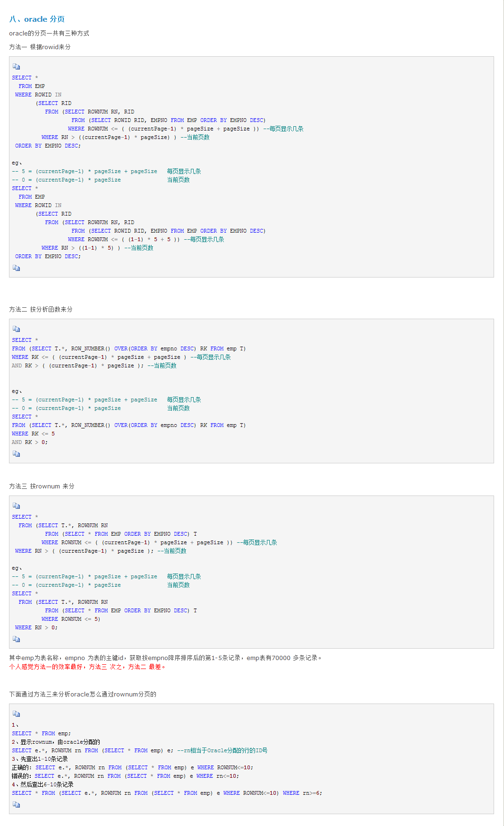This screenshot has width=504, height=826.
Task: Click the sentence '其中emp为表名称，empno 为表的主键id'
Action: tap(67, 658)
